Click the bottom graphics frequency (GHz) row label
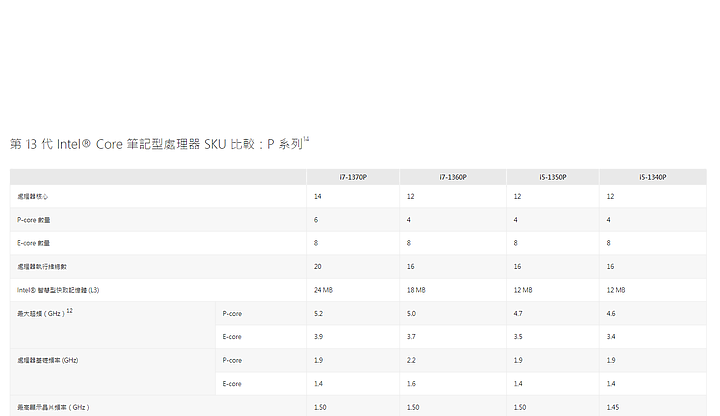Screen dimensions: 720x416 coord(53,407)
